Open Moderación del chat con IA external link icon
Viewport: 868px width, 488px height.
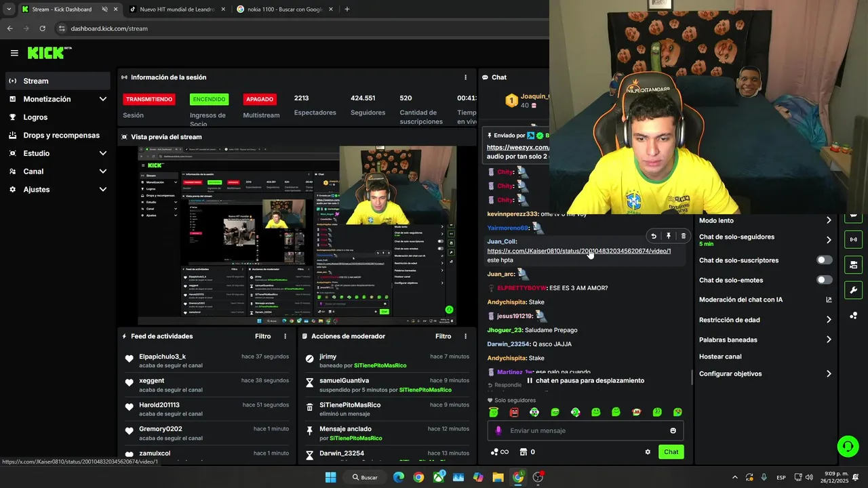pyautogui.click(x=829, y=300)
